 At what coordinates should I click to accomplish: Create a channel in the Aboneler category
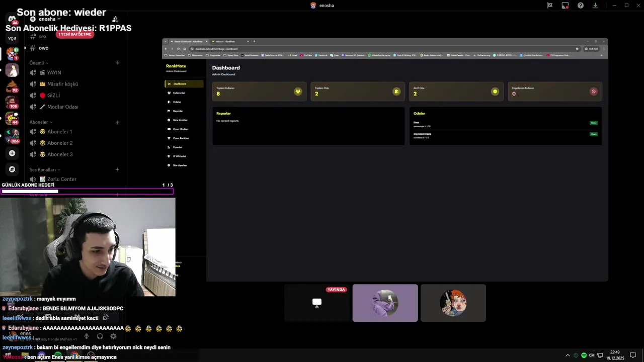[117, 122]
